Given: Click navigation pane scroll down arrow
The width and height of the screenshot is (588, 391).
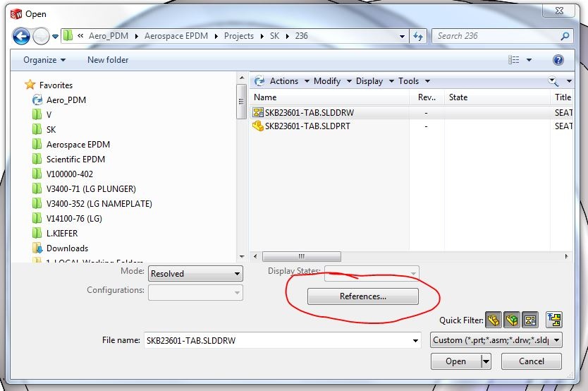Looking at the screenshot, I should pyautogui.click(x=242, y=257).
